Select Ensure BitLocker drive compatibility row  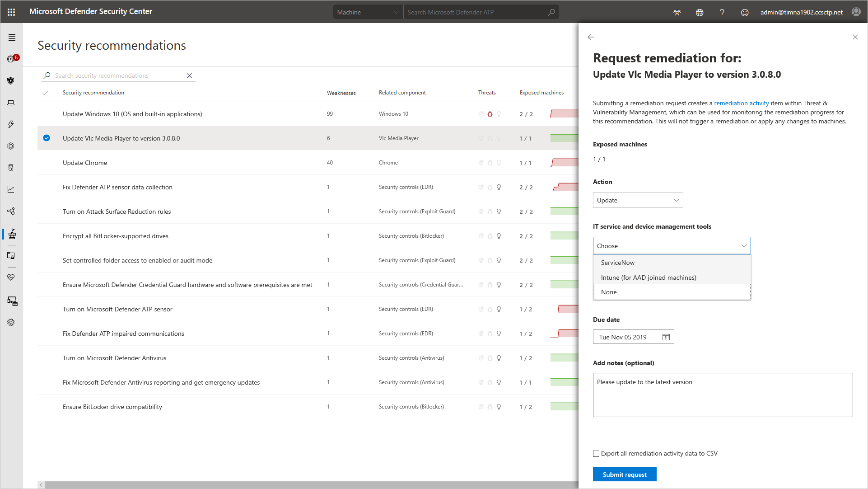(x=308, y=407)
